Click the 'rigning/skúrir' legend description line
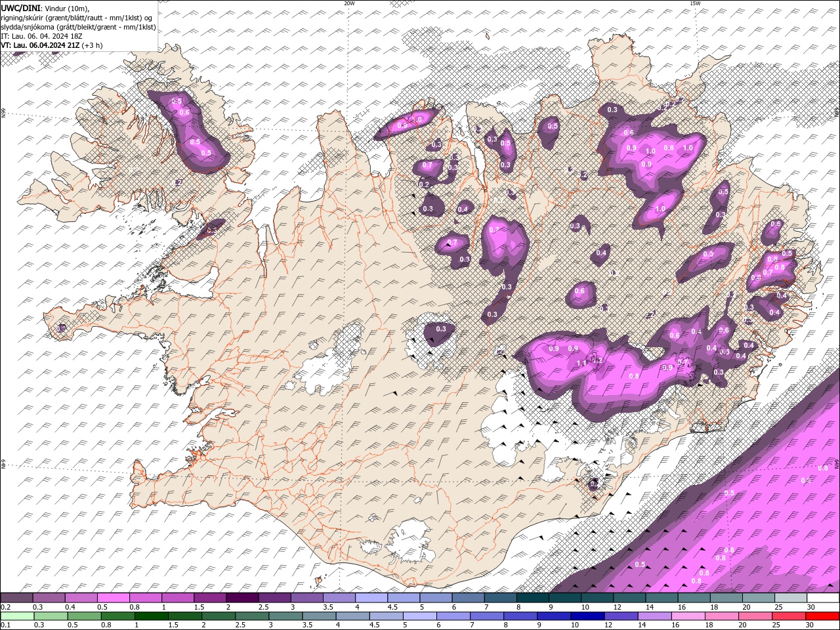Viewport: 840px width, 630px height. point(77,18)
